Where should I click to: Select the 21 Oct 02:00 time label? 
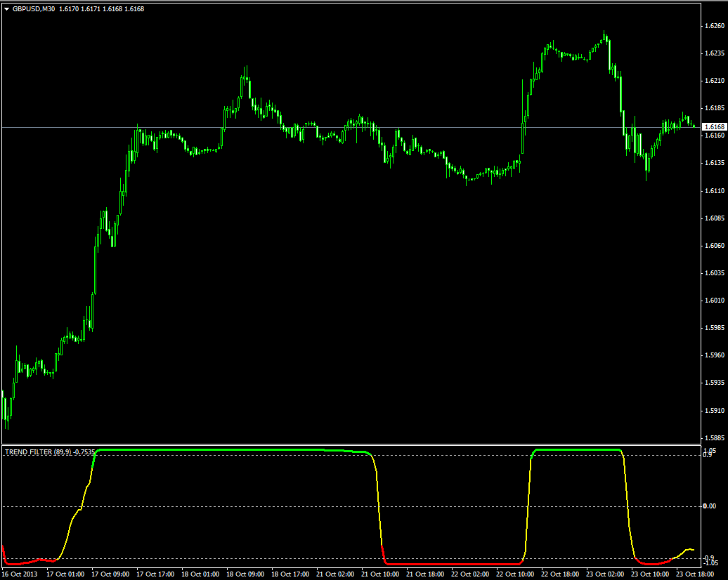coord(336,574)
